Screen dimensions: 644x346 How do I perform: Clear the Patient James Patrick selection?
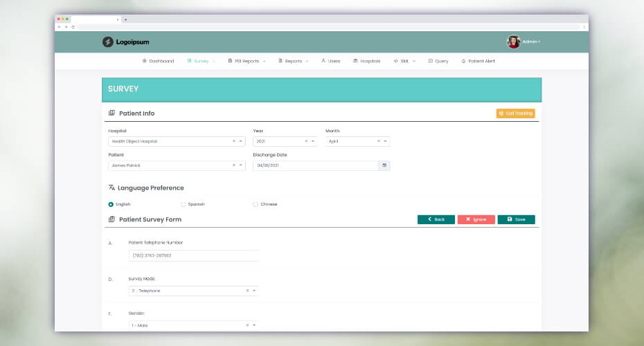[234, 165]
